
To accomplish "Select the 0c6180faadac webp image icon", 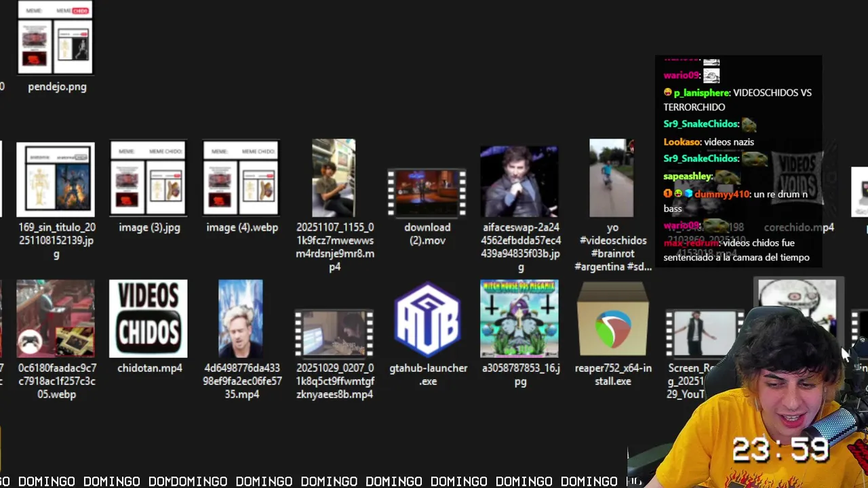I will (56, 319).
